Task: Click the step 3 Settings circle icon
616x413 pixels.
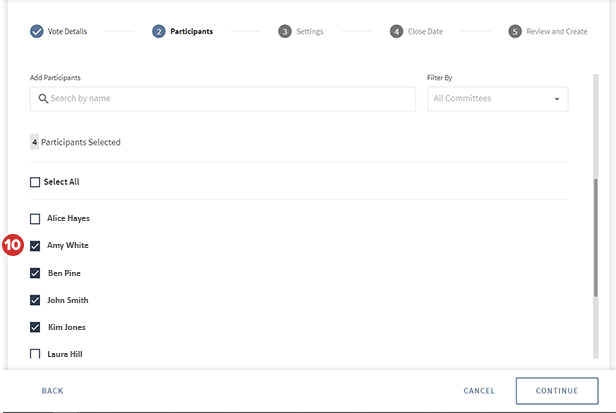Action: [285, 31]
